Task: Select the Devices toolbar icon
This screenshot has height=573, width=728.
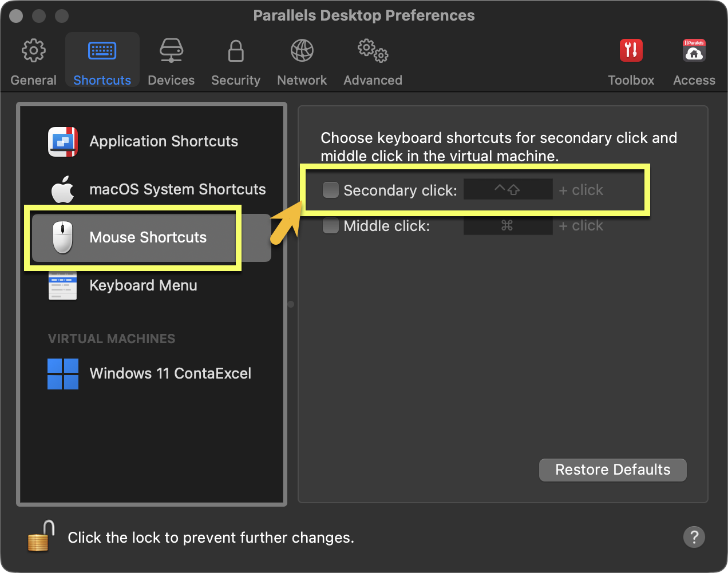Action: pyautogui.click(x=171, y=51)
